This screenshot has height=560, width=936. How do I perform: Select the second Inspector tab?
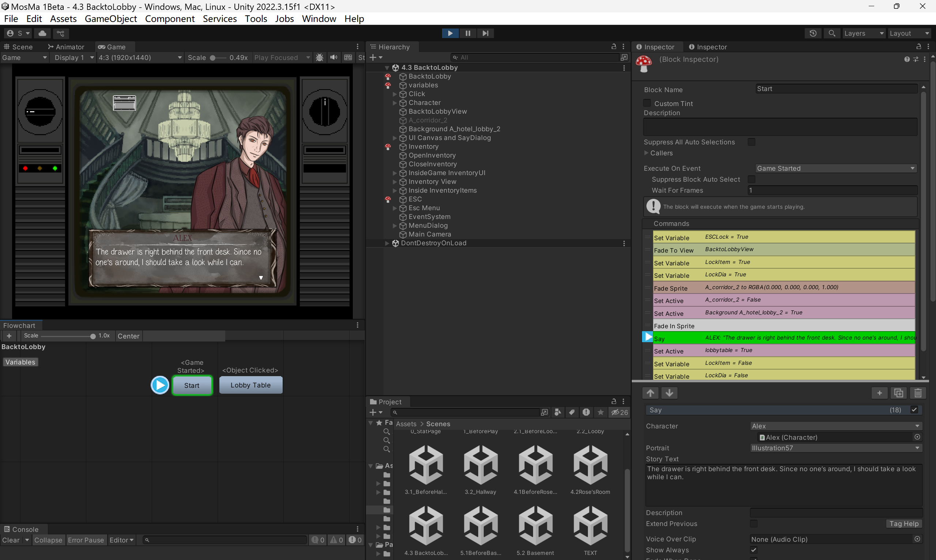point(707,47)
